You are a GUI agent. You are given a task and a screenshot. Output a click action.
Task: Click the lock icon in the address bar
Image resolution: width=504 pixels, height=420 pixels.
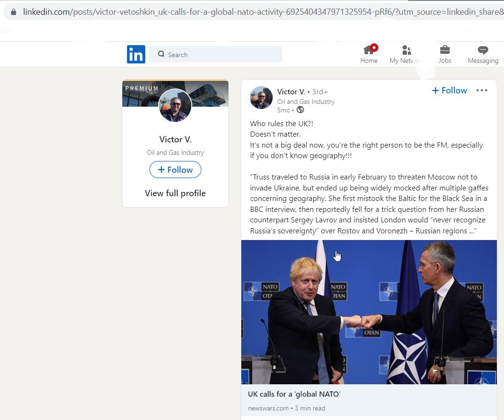coord(13,12)
